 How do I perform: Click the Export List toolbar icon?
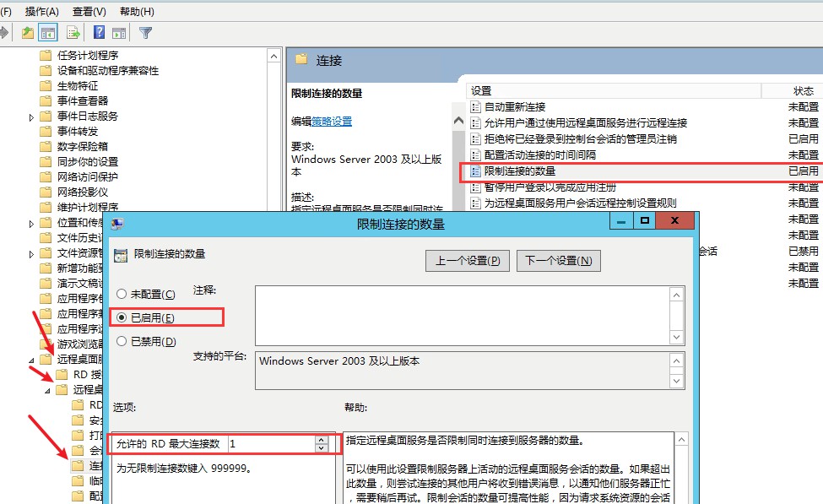click(x=73, y=33)
